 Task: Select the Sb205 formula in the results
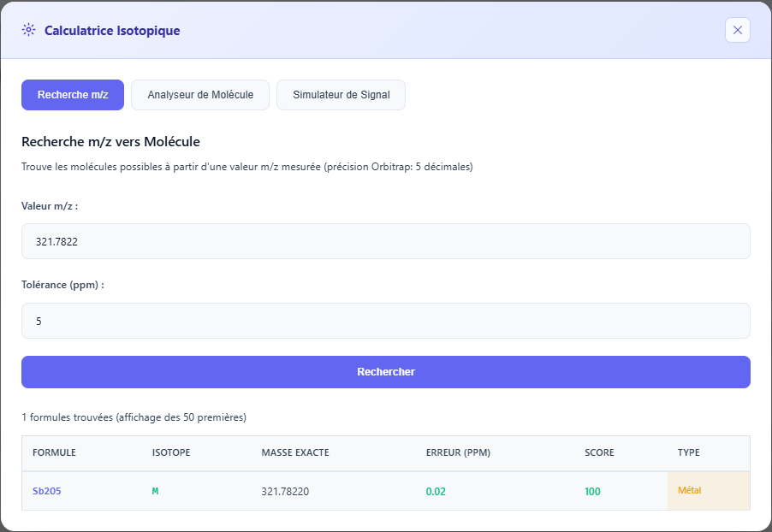coord(46,491)
